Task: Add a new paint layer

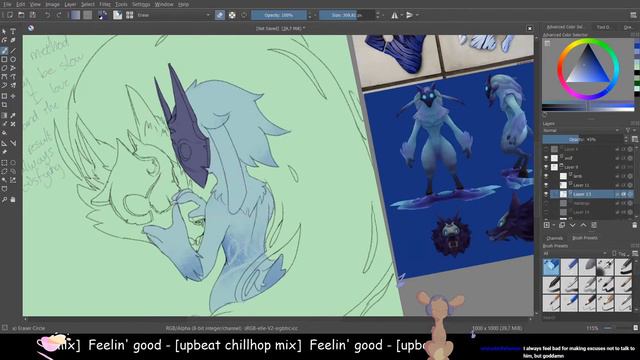Action: point(547,225)
